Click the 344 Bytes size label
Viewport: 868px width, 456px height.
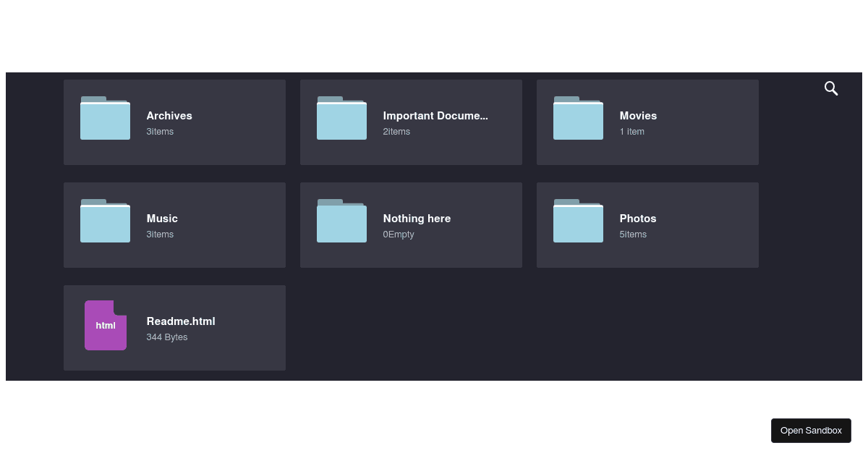tap(167, 337)
